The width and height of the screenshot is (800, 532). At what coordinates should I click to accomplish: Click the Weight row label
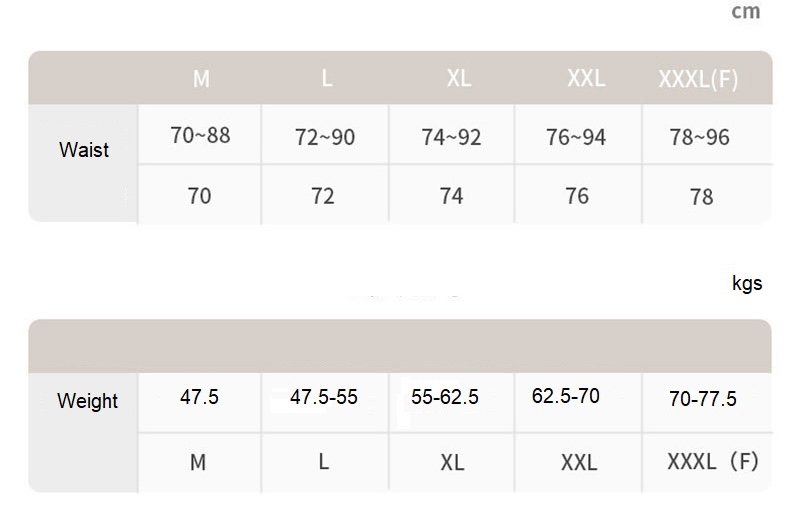87,401
